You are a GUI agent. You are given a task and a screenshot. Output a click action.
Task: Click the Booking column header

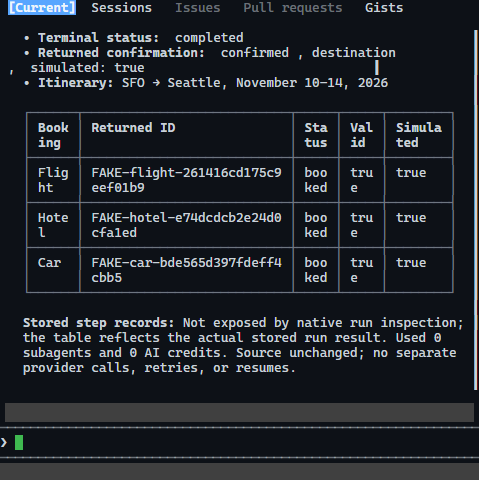pyautogui.click(x=53, y=135)
